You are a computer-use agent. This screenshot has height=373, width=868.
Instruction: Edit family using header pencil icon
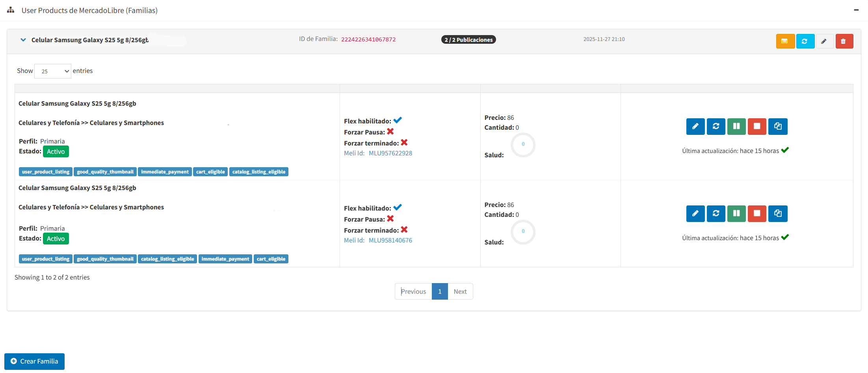pyautogui.click(x=824, y=41)
